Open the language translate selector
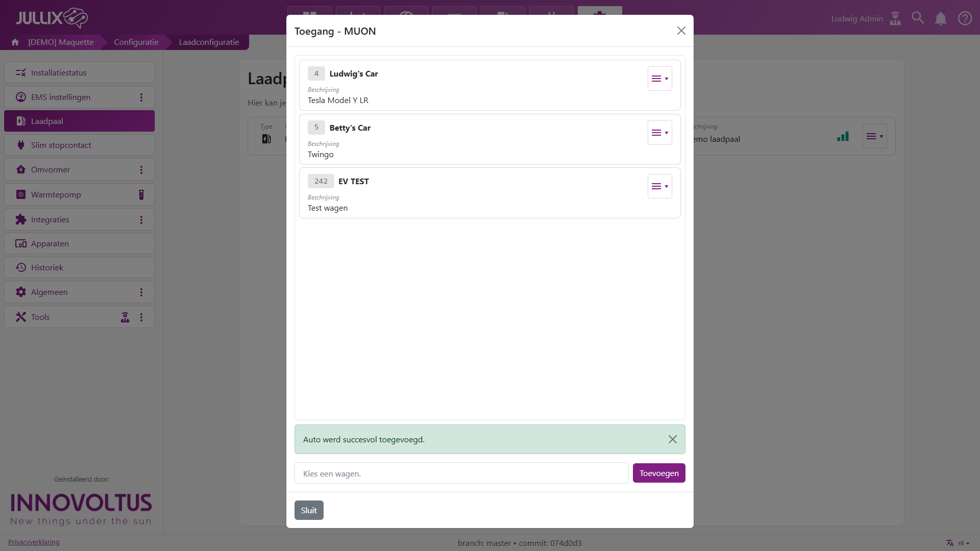Viewport: 980px width, 551px height. [x=957, y=543]
